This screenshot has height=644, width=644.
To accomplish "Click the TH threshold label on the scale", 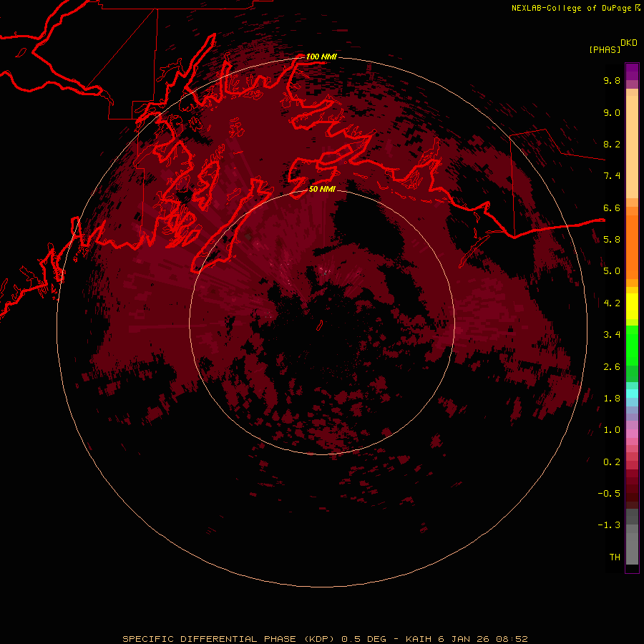I will (x=615, y=557).
